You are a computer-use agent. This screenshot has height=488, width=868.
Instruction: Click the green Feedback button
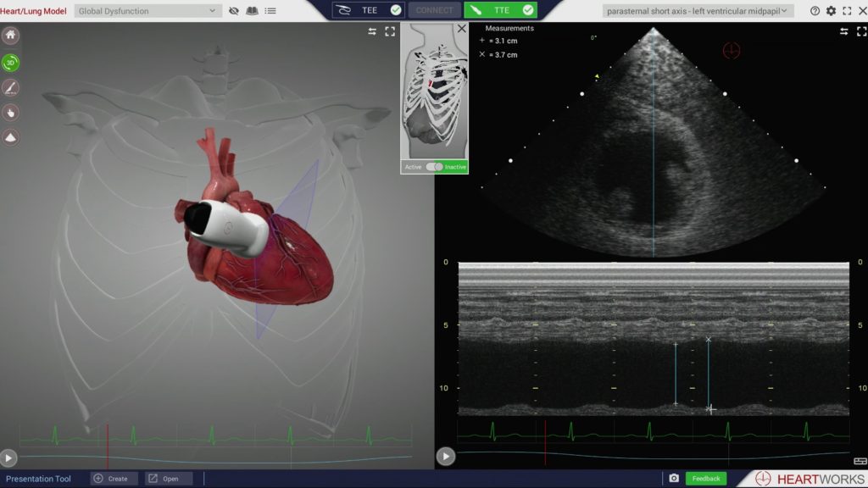point(705,479)
